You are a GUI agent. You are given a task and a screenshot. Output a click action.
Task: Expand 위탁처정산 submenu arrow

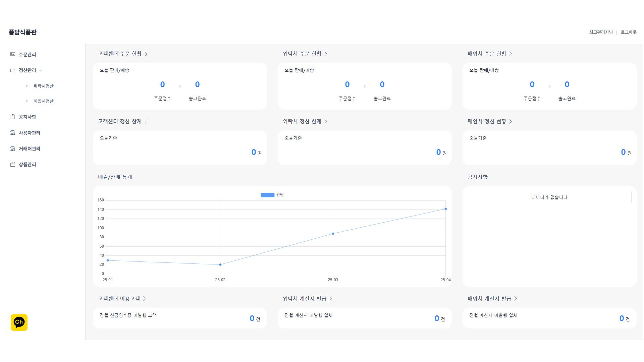tap(27, 86)
